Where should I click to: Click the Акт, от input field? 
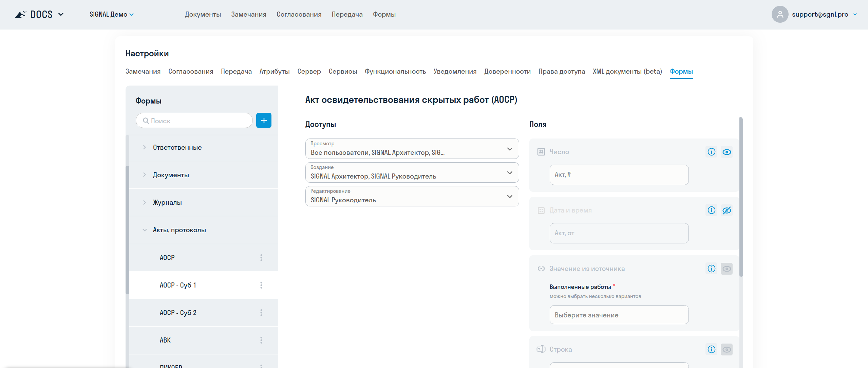619,233
